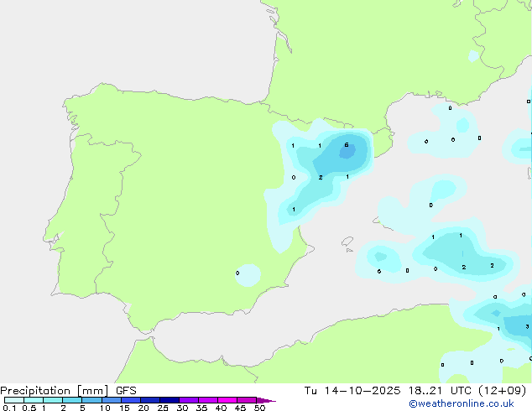The height and width of the screenshot is (411, 532).
Task: Select the 25–30 mm dark blue legend box
Action: [170, 400]
